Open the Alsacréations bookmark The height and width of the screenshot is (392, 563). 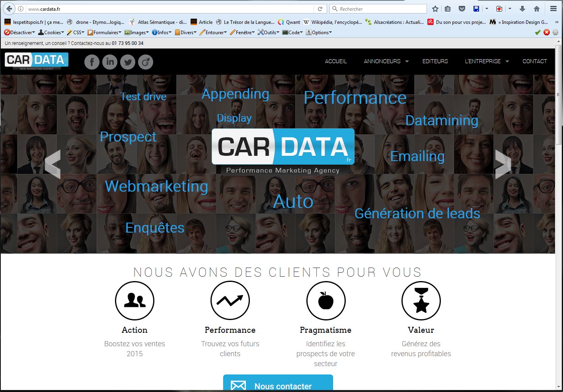coord(395,22)
